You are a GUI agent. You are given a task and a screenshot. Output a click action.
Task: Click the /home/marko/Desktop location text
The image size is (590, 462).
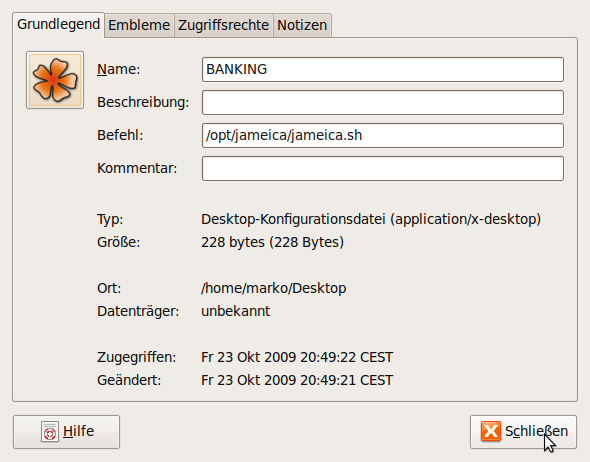[x=274, y=288]
